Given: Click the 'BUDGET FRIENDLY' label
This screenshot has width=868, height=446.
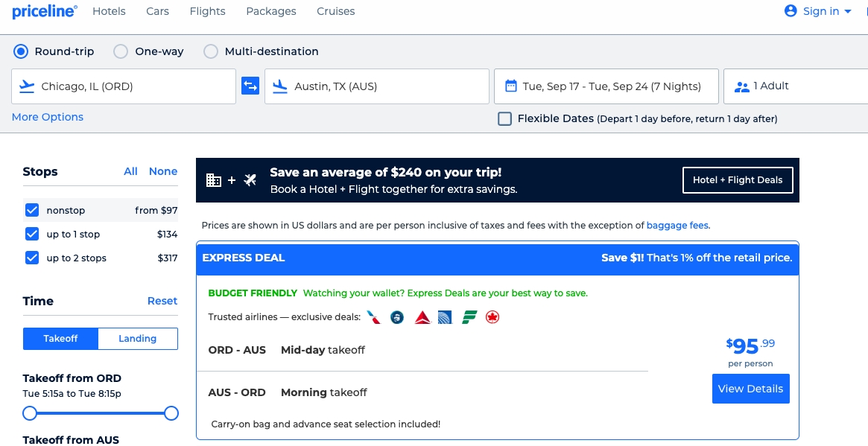Looking at the screenshot, I should pyautogui.click(x=253, y=293).
